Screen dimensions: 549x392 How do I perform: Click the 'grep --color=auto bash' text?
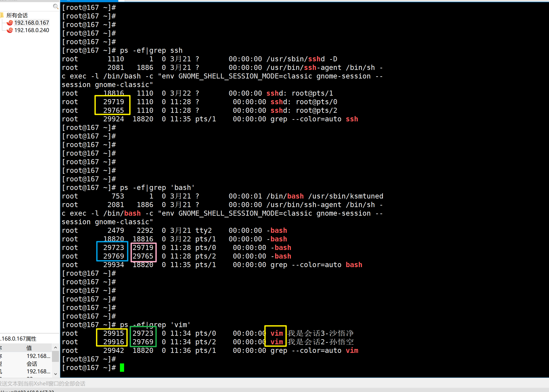tap(316, 265)
